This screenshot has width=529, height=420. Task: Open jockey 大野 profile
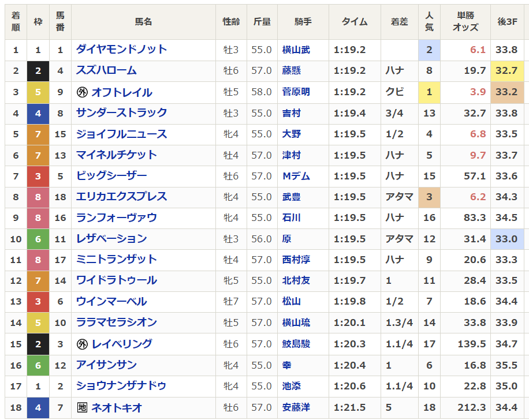click(x=292, y=134)
